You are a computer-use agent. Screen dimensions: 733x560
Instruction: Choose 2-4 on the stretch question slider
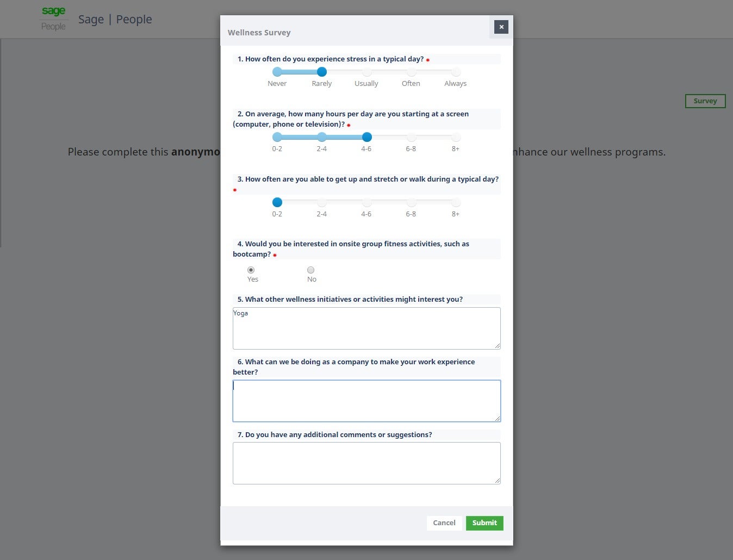[322, 203]
